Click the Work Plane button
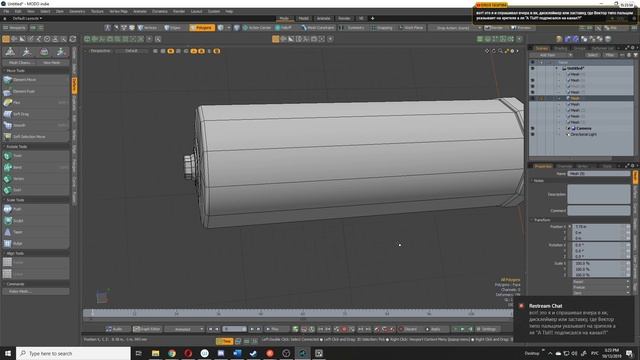This screenshot has width=640, height=360. pos(412,28)
